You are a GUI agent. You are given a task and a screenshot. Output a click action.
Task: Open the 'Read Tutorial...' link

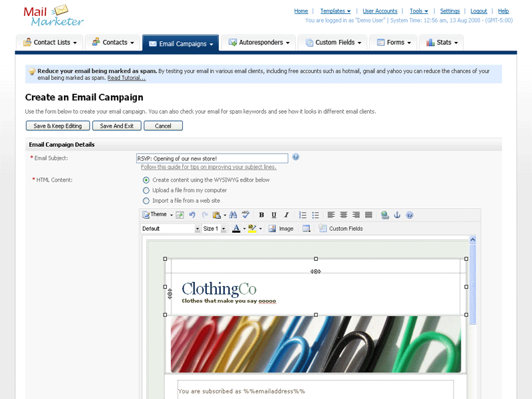[x=126, y=78]
